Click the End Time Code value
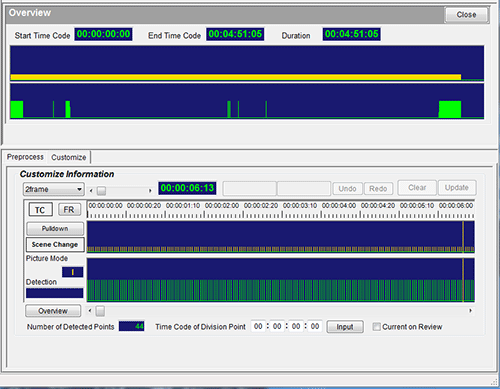Screen dimensions: 500x389 [235, 34]
